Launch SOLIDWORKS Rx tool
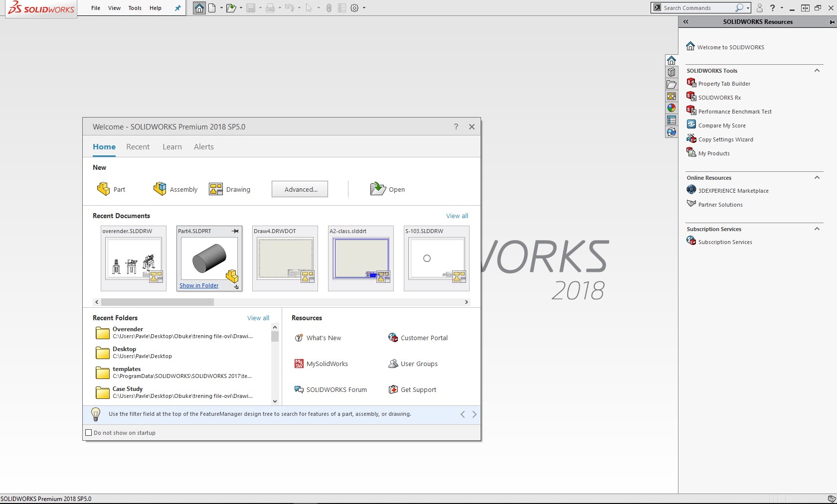This screenshot has height=504, width=837. 719,98
